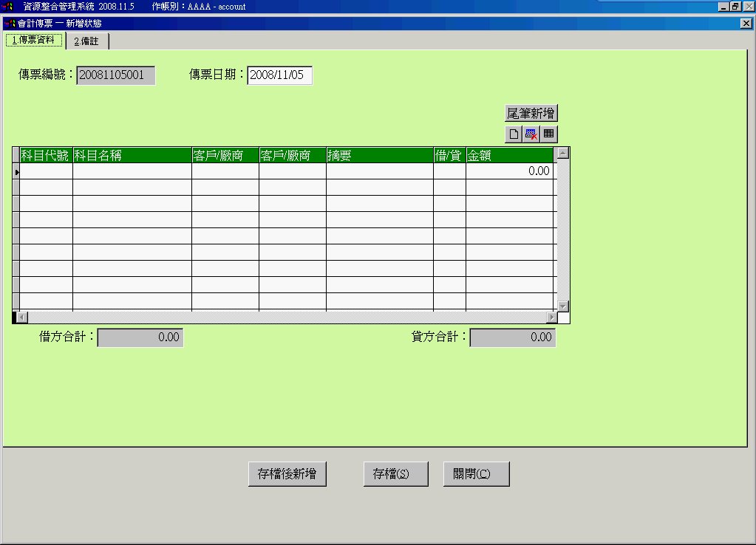Click the 科目代號 column header

click(x=46, y=155)
